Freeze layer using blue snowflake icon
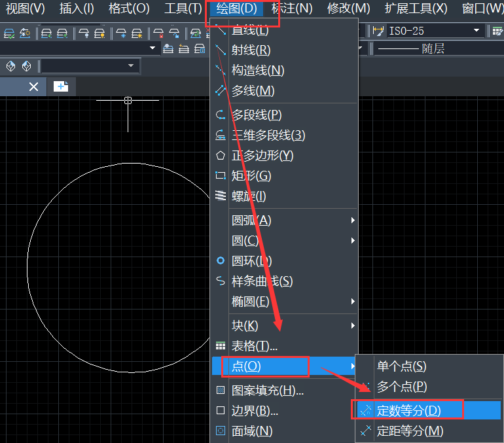Screen dimensions: 504x443 tap(121, 33)
